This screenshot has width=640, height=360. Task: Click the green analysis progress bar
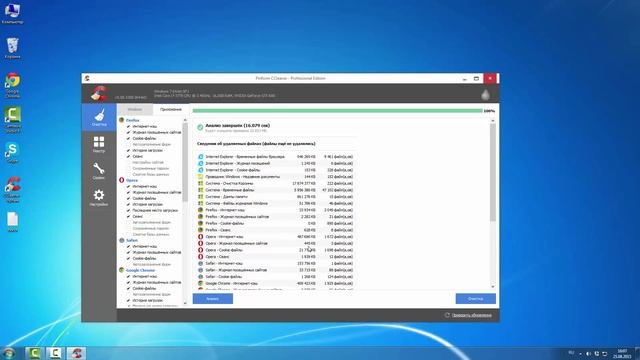(x=338, y=111)
